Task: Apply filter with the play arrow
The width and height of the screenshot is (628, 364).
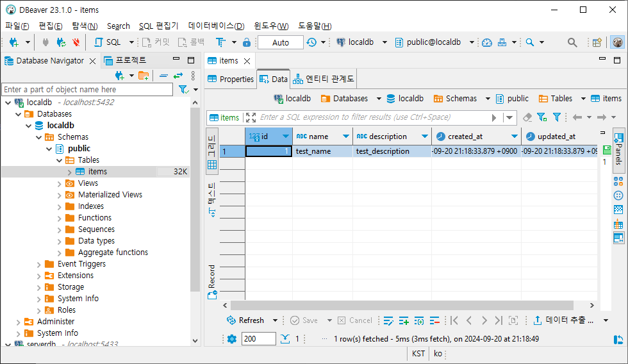Action: (494, 118)
